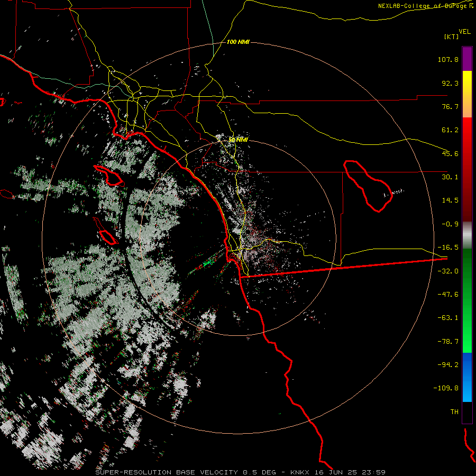Click the 30.1 legend value
476x476 pixels.
(450, 177)
